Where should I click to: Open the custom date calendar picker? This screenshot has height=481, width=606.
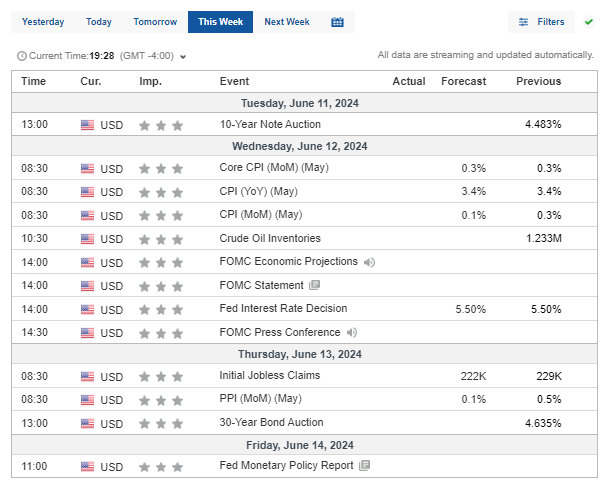pos(337,22)
